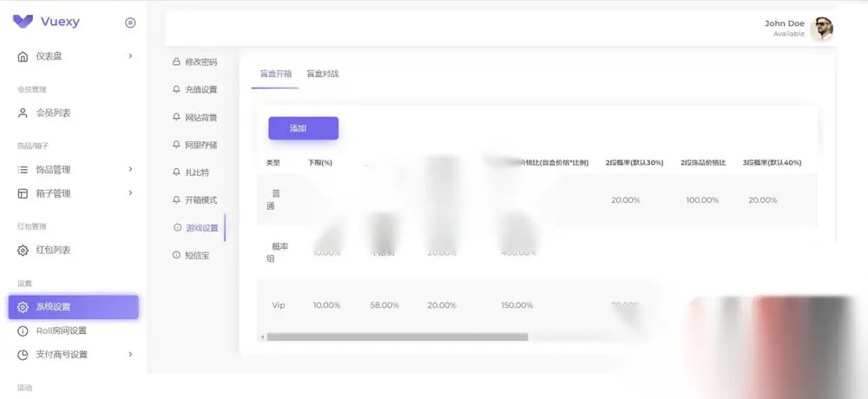This screenshot has width=868, height=399.
Task: Click the 添加 button
Action: point(303,128)
